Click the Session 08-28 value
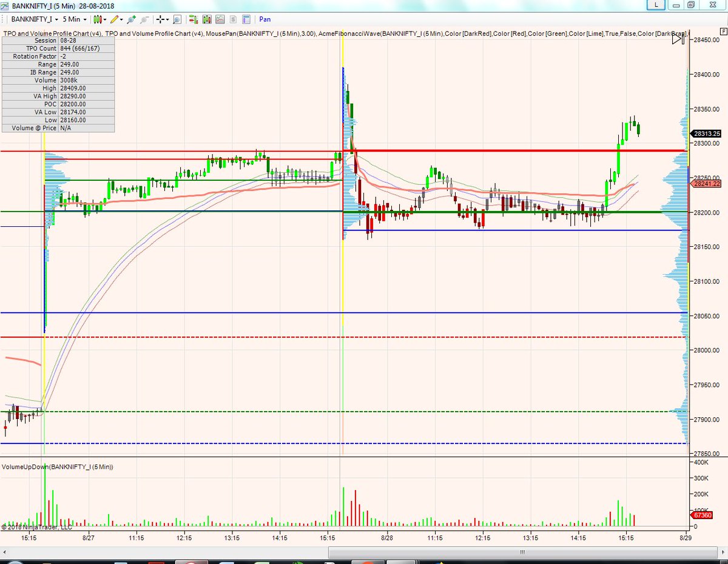 [68, 40]
